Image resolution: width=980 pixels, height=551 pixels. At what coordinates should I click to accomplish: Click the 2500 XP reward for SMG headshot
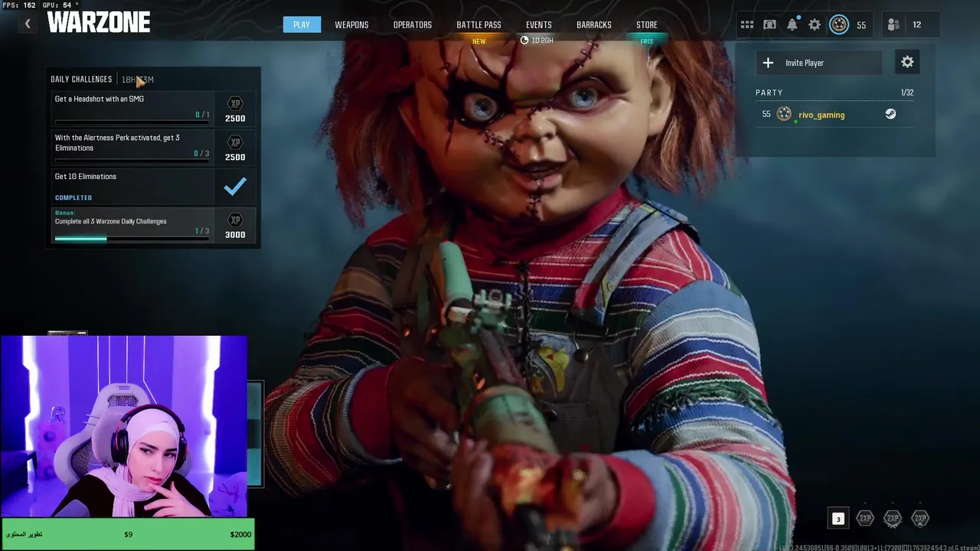tap(235, 119)
